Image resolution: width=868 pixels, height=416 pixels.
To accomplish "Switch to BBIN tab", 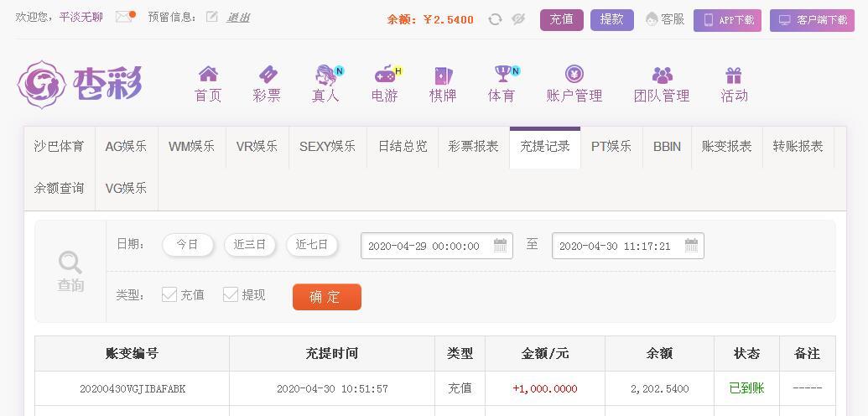I will 667,147.
